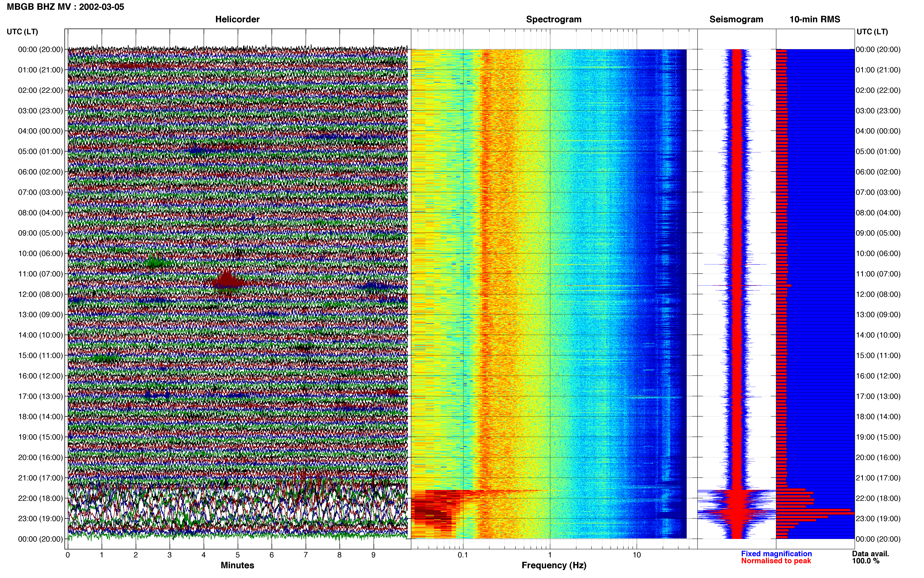Click '03:00 (23:00)' label next to Helicorder
Image resolution: width=924 pixels, height=578 pixels.
tap(41, 111)
